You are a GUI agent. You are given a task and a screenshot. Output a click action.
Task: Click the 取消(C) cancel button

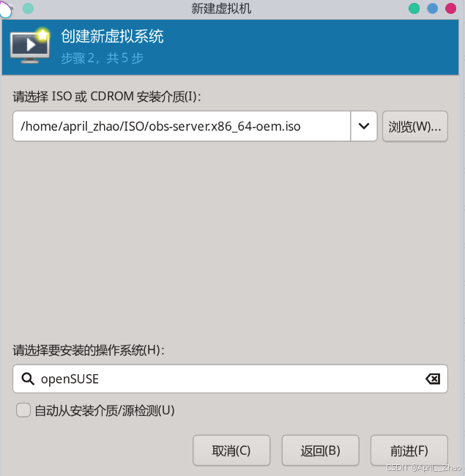tap(231, 450)
